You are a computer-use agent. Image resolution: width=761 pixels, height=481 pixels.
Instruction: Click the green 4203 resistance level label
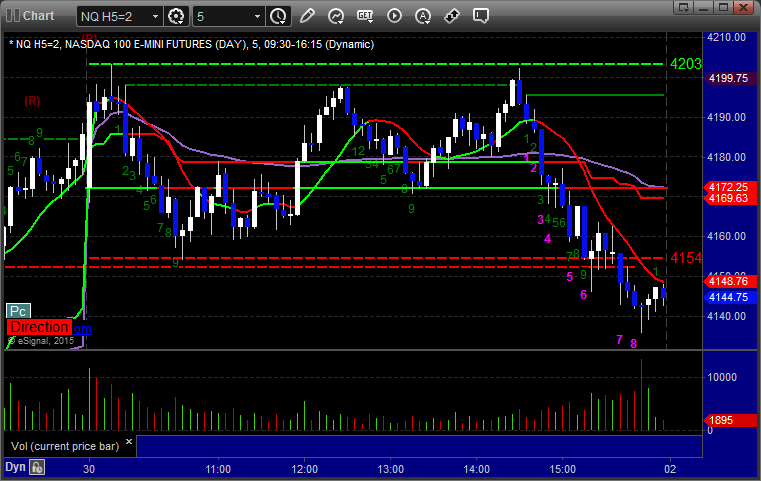point(685,64)
